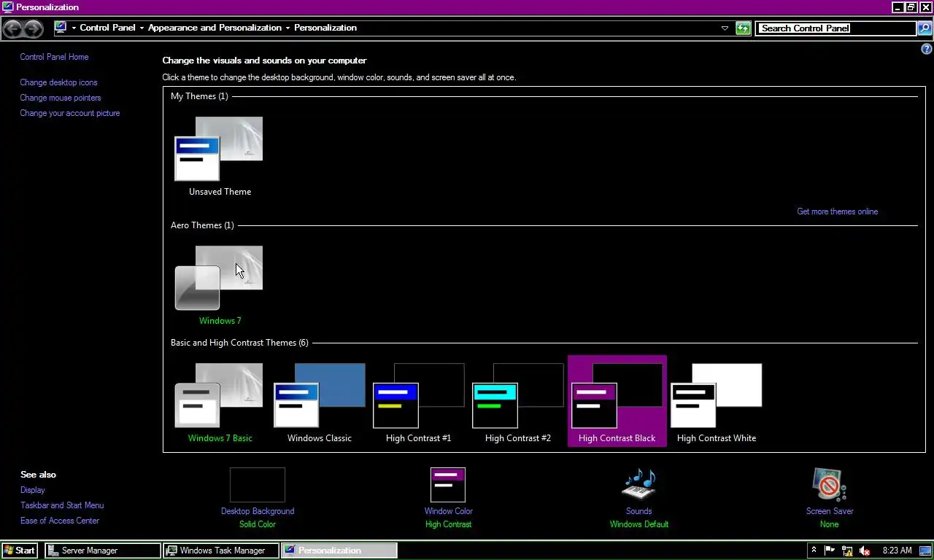Click the Personalization window title icon
The height and width of the screenshot is (560, 934).
click(x=7, y=7)
